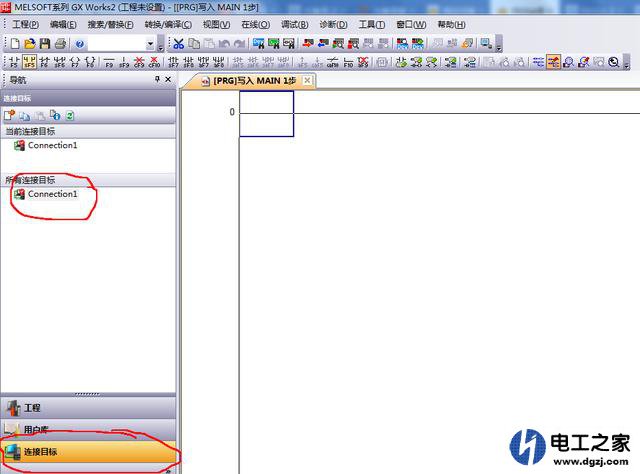Switch to the 用户库 navigation pane

pyautogui.click(x=88, y=429)
